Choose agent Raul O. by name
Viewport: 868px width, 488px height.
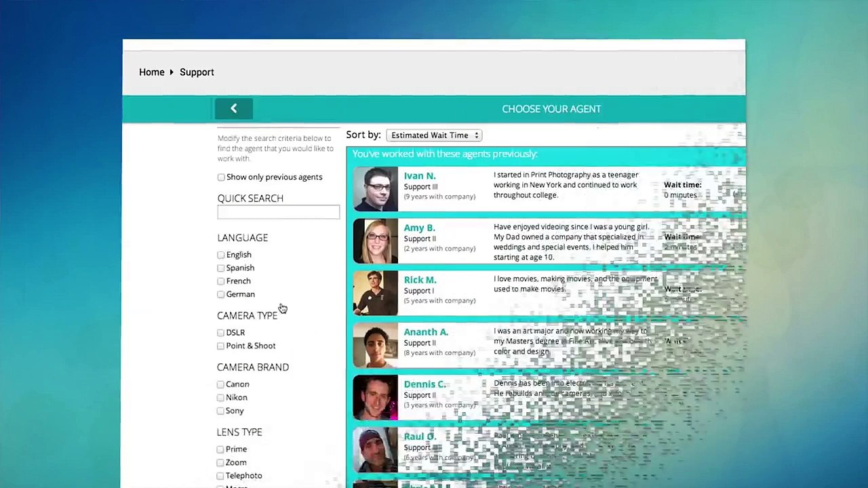point(420,436)
